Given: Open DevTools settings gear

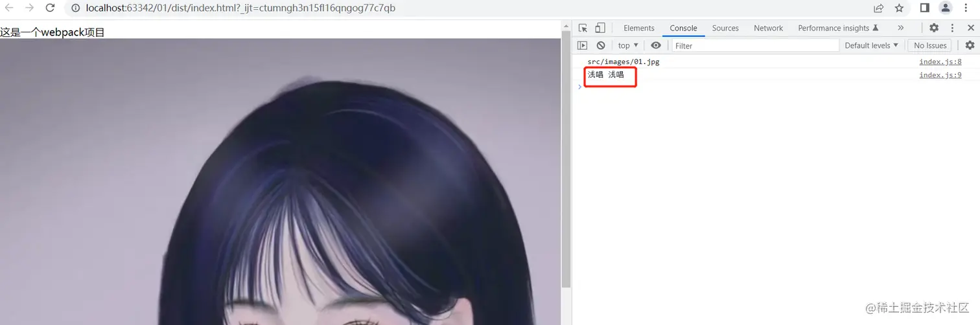Looking at the screenshot, I should [x=934, y=28].
